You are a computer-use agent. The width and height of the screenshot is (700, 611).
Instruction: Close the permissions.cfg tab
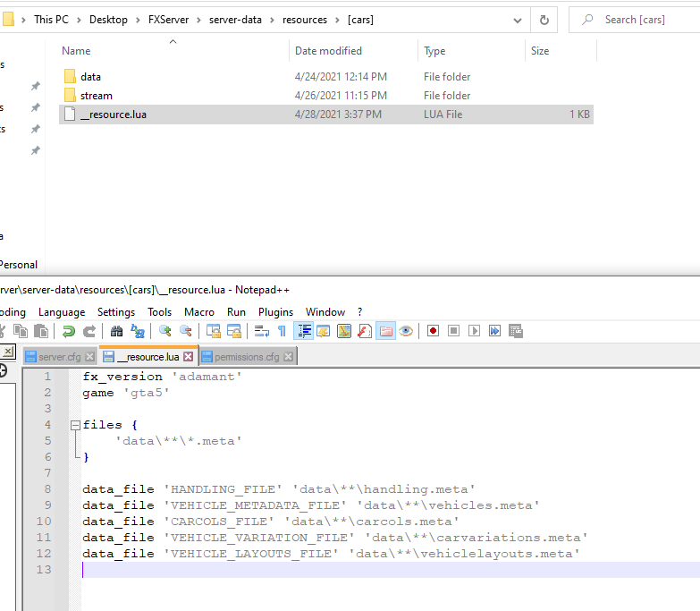[x=289, y=356]
